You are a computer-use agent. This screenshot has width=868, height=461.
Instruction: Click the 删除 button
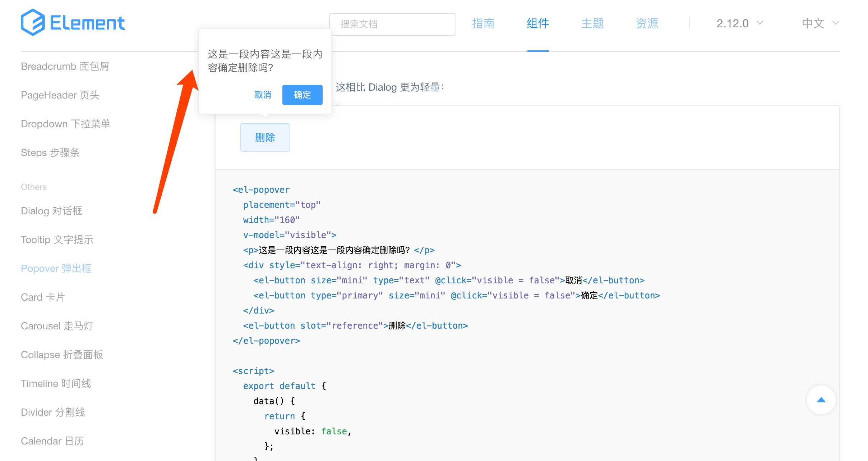tap(265, 137)
